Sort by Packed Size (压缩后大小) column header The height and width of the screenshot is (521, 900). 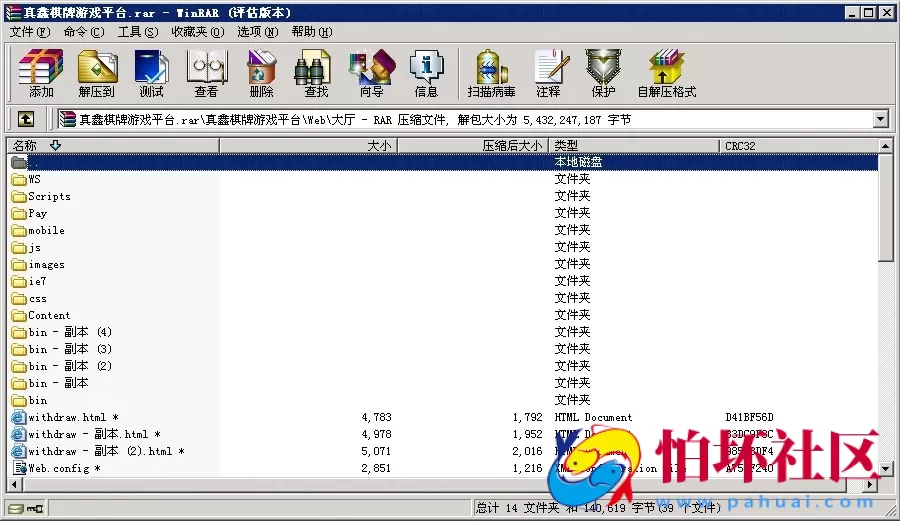click(x=473, y=146)
